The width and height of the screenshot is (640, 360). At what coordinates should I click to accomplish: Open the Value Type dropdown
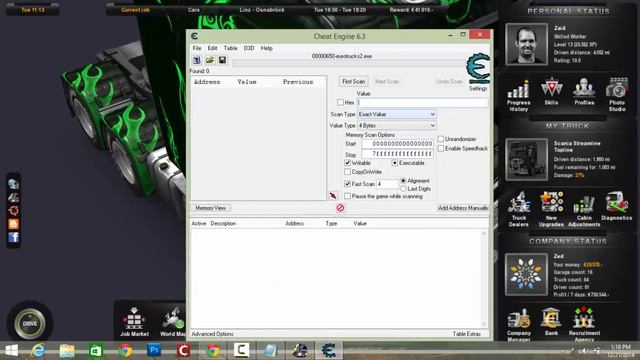pyautogui.click(x=397, y=125)
